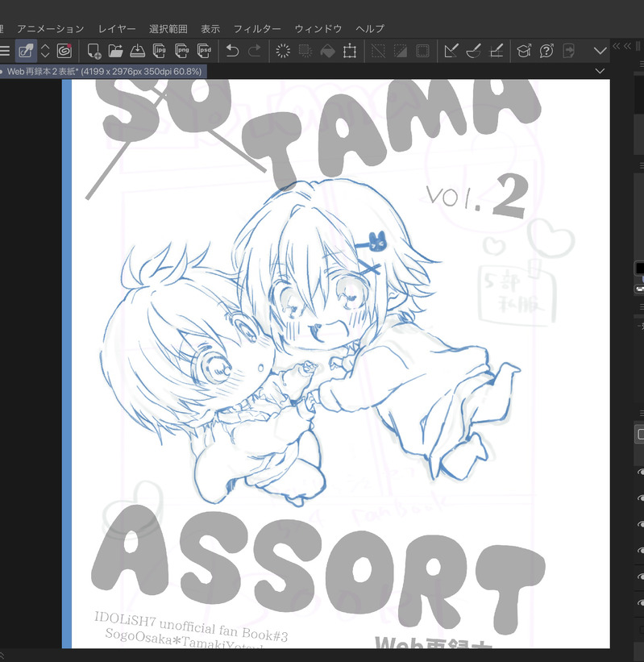Export the canvas as png
Screen dimensions: 644x662
(182, 51)
